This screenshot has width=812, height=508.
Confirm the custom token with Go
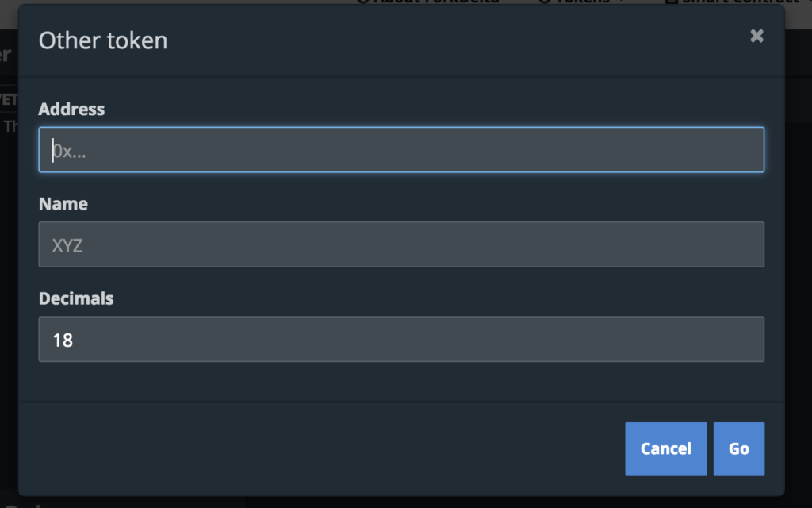point(738,449)
